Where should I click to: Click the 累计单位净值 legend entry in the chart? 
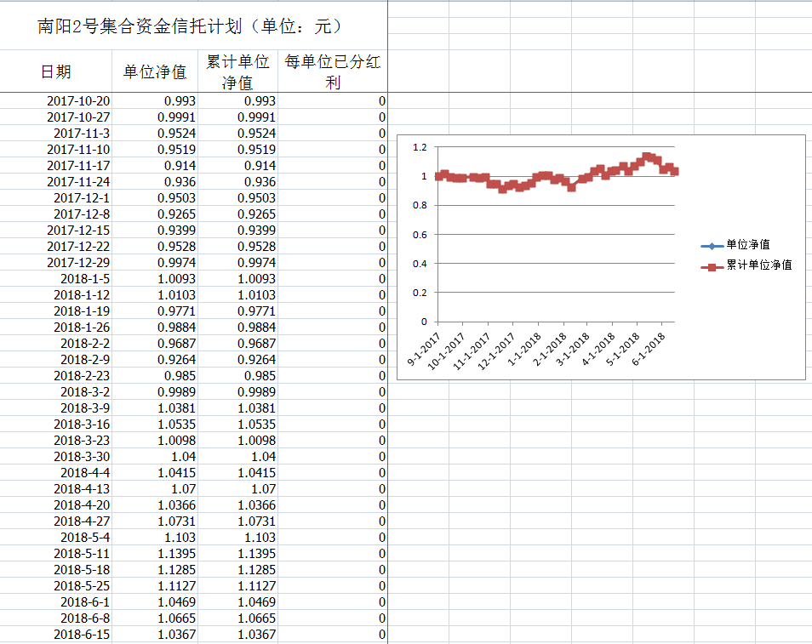759,265
